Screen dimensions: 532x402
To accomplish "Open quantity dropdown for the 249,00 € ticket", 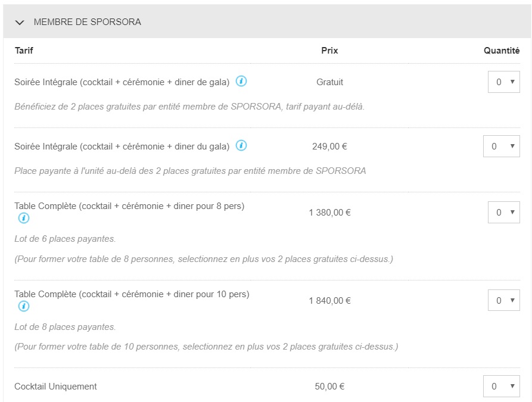I will pos(501,147).
